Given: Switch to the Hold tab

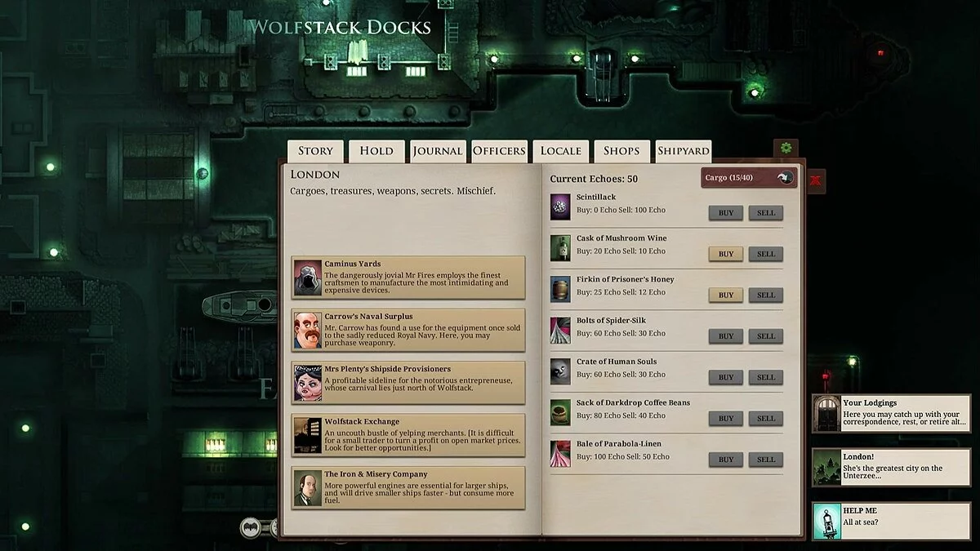Looking at the screenshot, I should pos(376,151).
